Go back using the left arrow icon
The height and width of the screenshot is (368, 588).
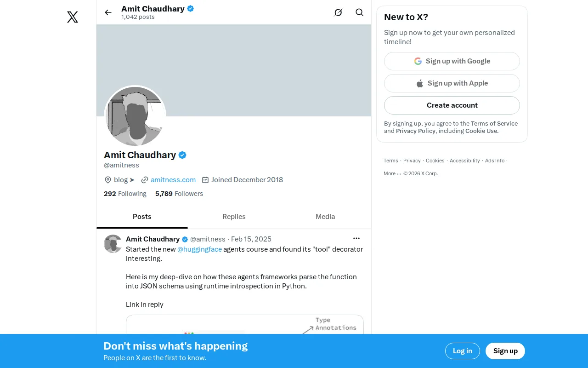[108, 12]
